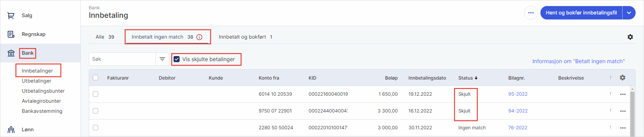
Task: Click the Salg shopping cart icon
Action: coord(11,15)
